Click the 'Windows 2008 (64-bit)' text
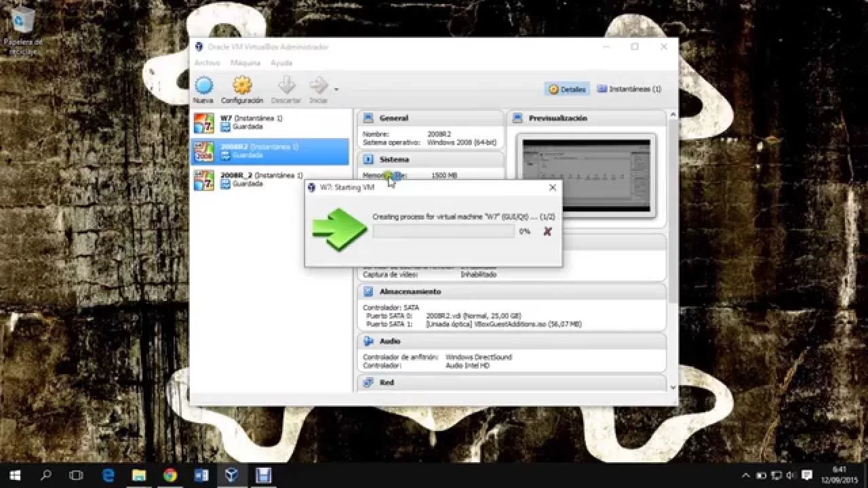The image size is (868, 488). (462, 142)
